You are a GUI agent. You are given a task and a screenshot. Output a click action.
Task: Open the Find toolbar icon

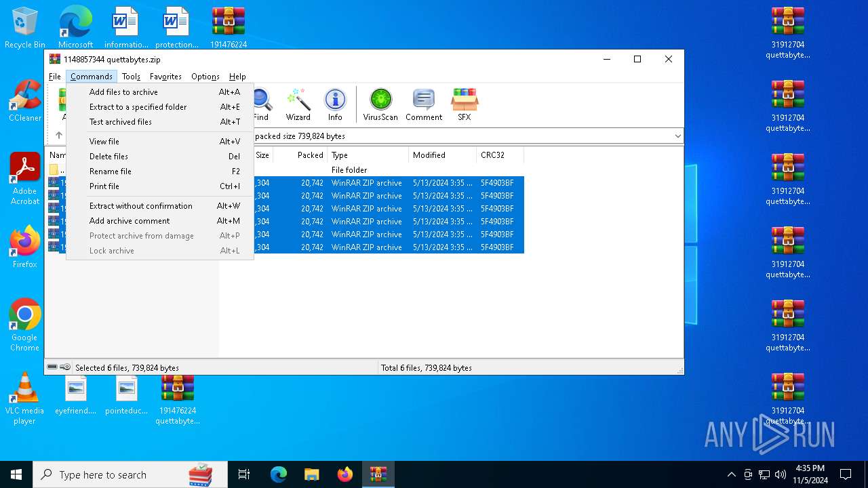pos(261,104)
